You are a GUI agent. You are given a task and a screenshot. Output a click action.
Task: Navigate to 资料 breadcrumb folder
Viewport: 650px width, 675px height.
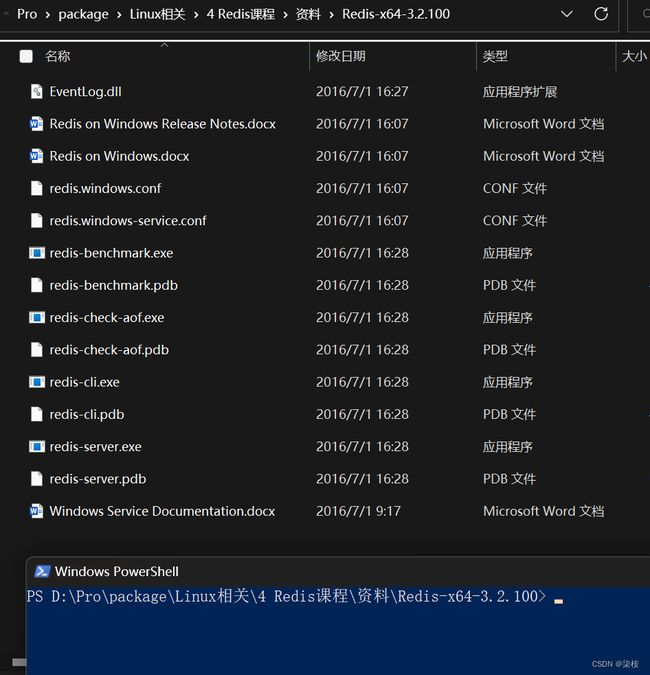click(308, 14)
